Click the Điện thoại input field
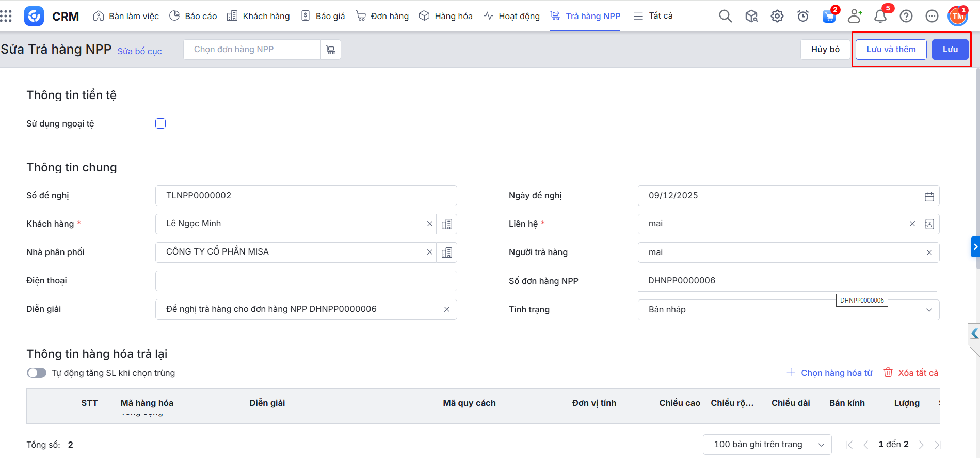 coord(306,281)
